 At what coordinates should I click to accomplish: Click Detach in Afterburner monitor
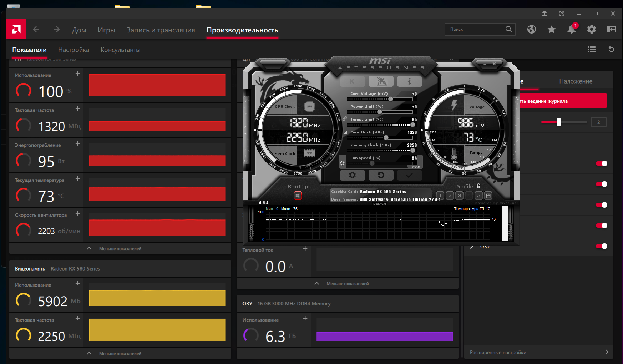(x=380, y=204)
